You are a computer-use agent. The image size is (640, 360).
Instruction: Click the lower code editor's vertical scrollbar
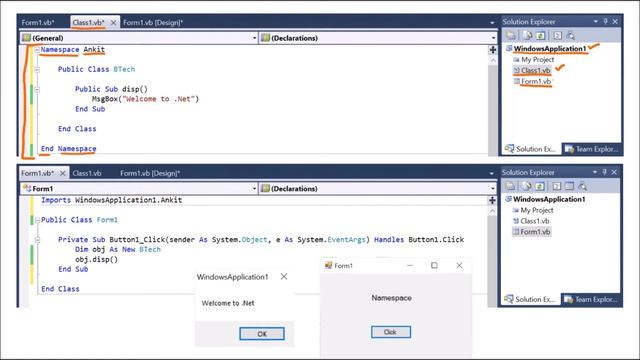tap(492, 256)
